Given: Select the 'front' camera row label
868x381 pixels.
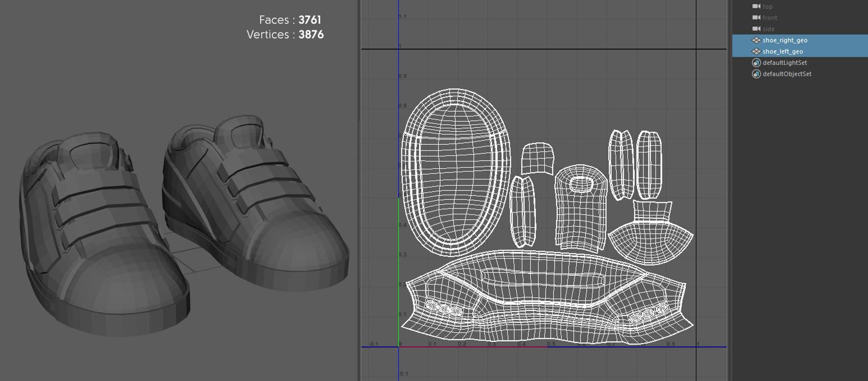Looking at the screenshot, I should (770, 18).
